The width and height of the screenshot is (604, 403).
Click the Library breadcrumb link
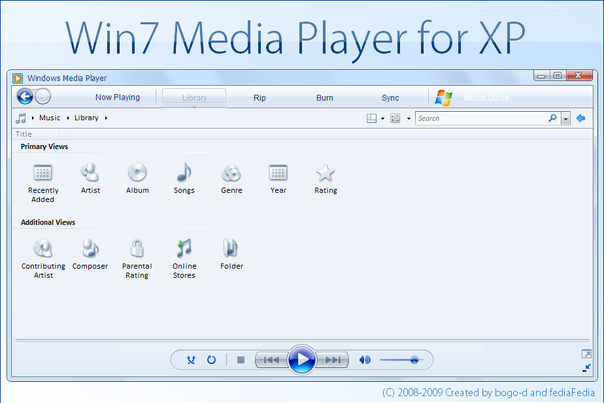coord(86,118)
